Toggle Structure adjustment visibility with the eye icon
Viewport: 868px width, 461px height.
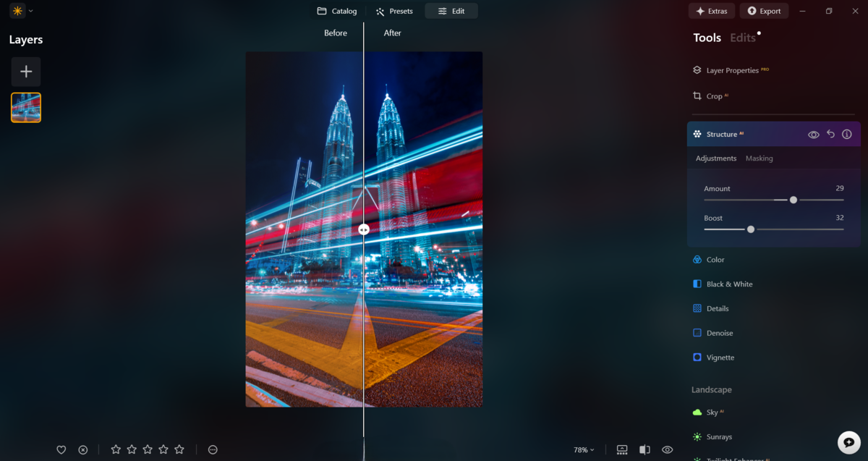pyautogui.click(x=812, y=134)
